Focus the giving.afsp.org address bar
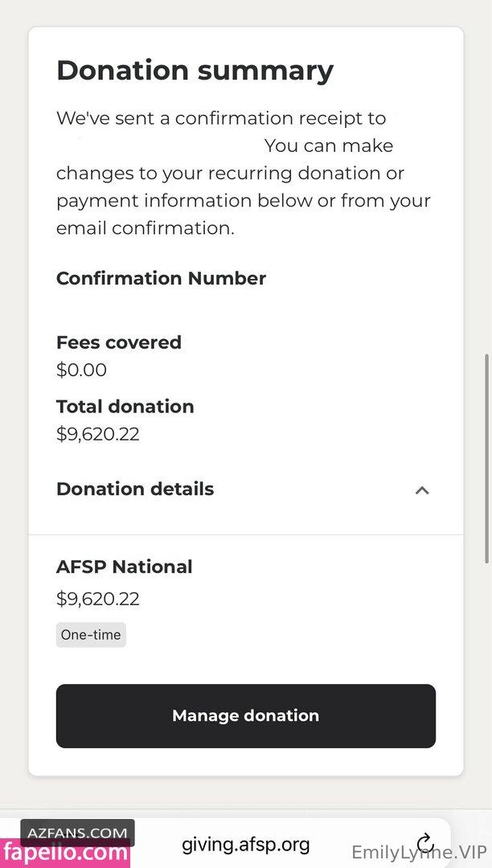This screenshot has height=868, width=492. 245,844
